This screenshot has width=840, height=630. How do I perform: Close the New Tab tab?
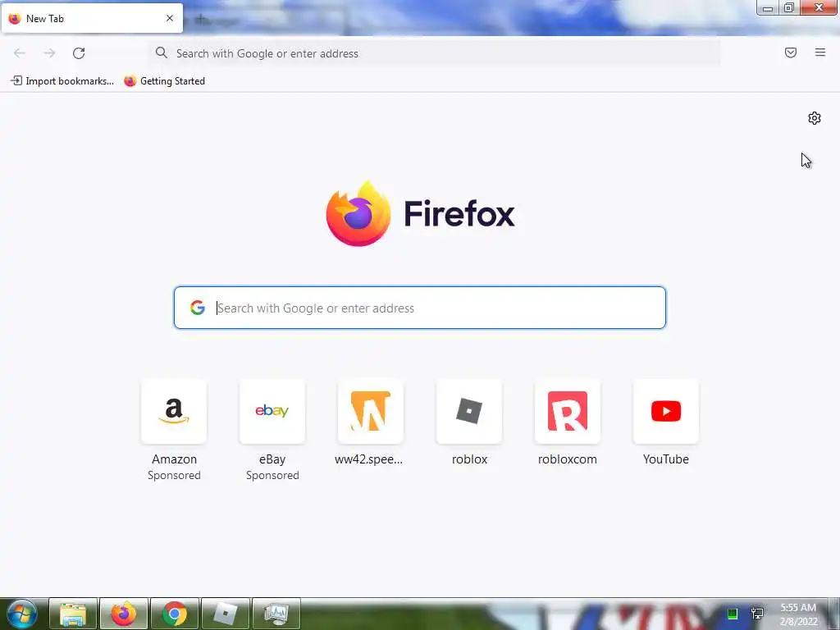click(170, 18)
